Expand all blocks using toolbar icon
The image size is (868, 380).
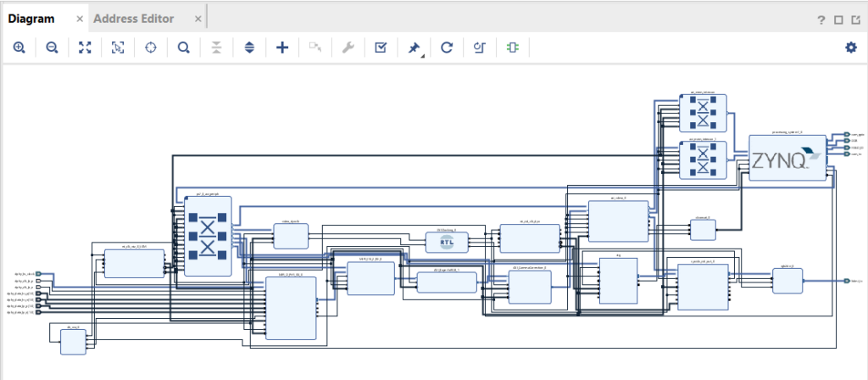coord(249,48)
